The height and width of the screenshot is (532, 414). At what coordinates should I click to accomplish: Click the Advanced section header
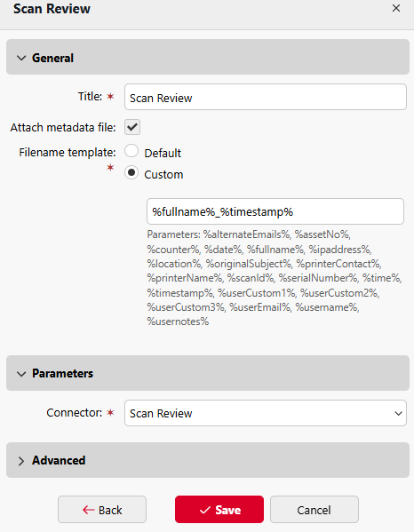coord(208,460)
